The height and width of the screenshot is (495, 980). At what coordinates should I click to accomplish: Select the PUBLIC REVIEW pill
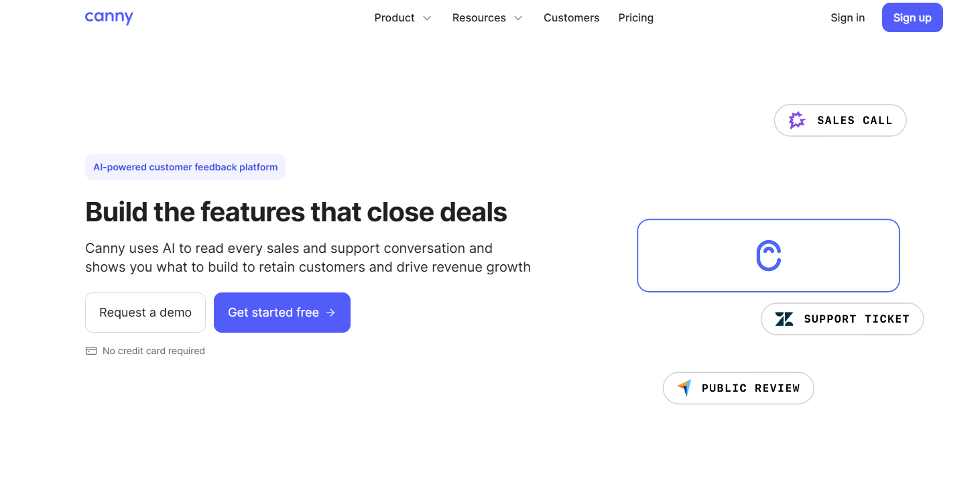coord(739,388)
